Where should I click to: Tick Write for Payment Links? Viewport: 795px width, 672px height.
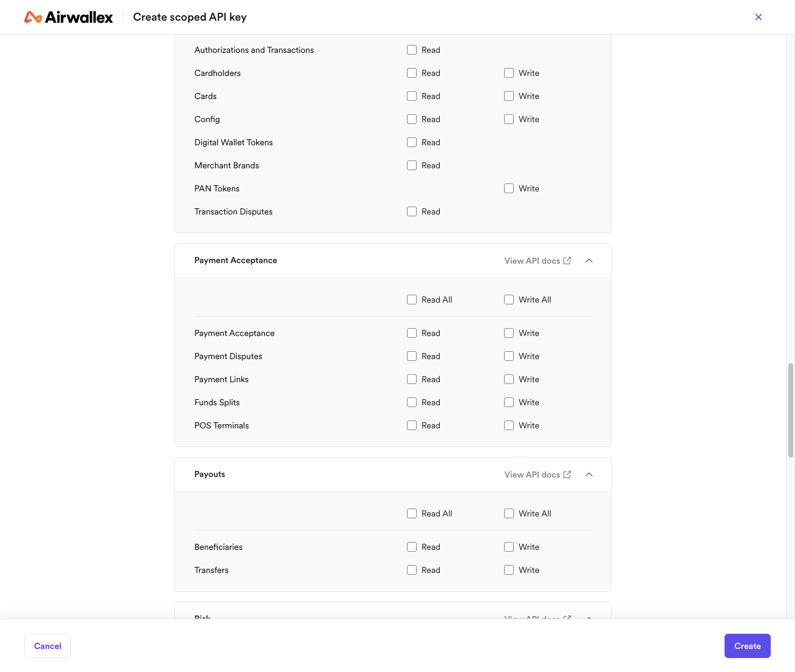tap(509, 379)
